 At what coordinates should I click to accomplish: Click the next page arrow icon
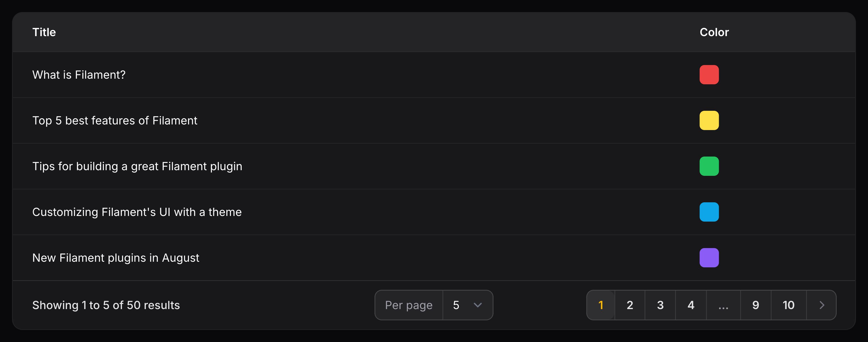(821, 305)
